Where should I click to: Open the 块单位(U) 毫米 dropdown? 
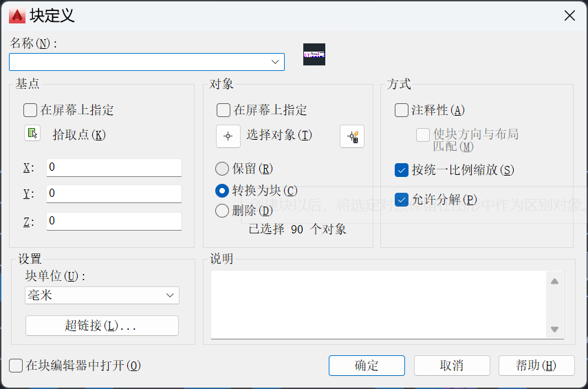click(x=102, y=295)
